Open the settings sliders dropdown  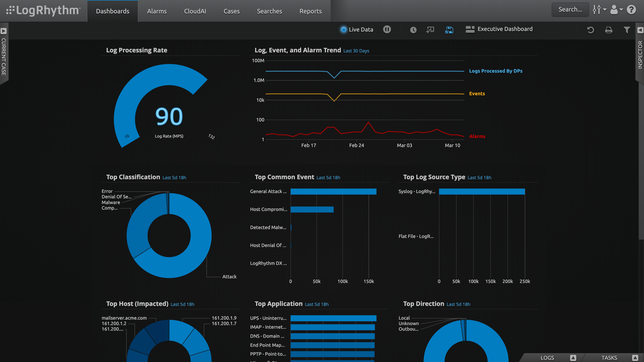click(599, 10)
